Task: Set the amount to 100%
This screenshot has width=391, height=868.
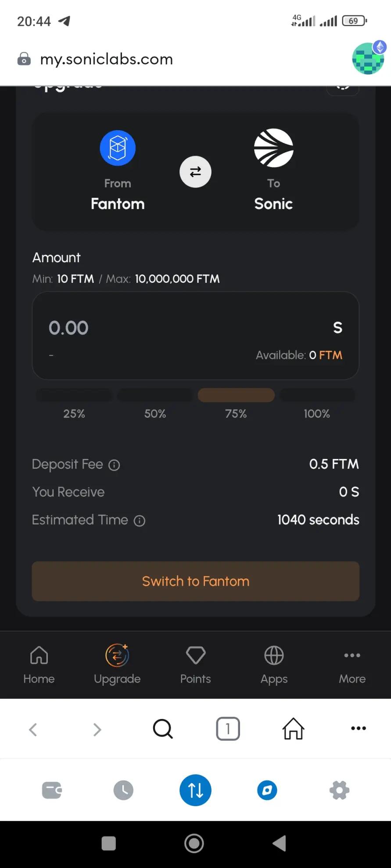Action: 317,395
